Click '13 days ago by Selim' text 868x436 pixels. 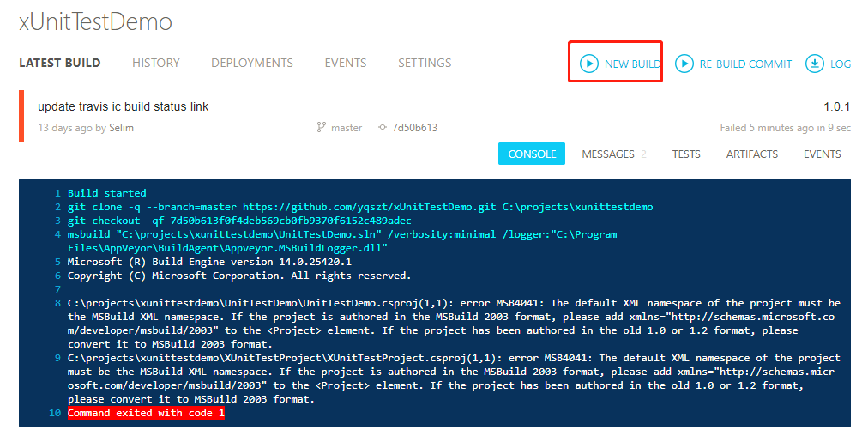(x=86, y=127)
